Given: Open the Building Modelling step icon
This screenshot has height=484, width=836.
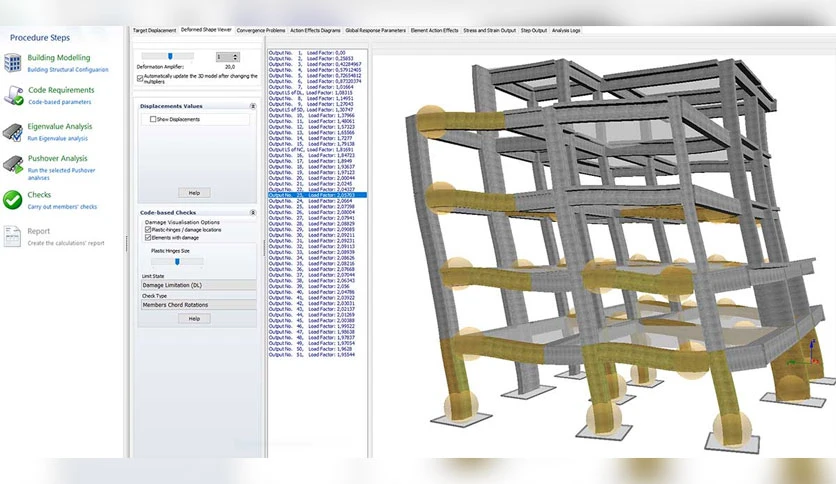Looking at the screenshot, I should point(12,62).
